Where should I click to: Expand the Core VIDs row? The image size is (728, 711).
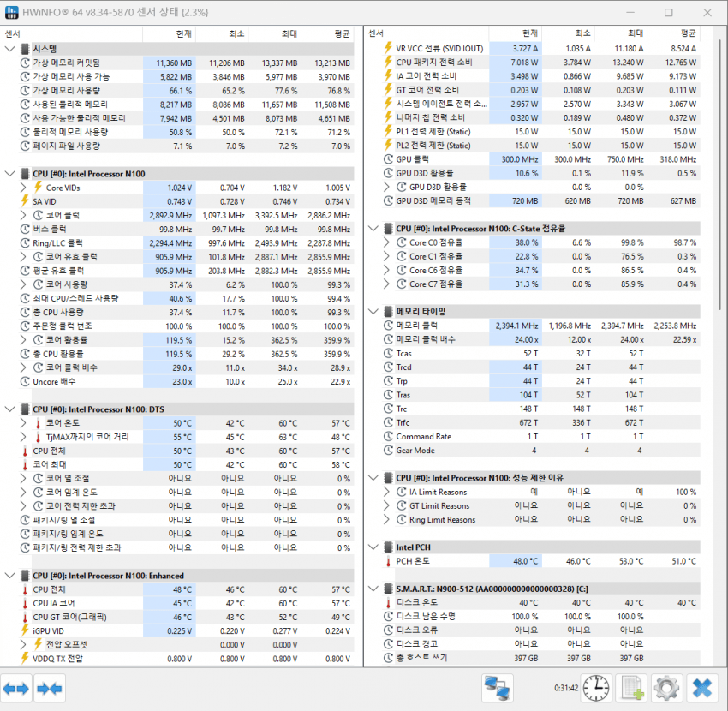click(x=24, y=187)
